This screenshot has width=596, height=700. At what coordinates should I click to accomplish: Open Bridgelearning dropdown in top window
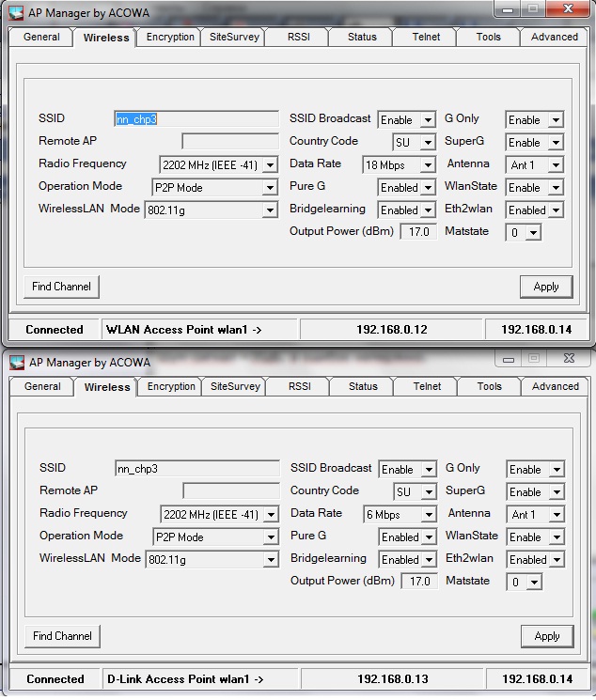pyautogui.click(x=406, y=210)
